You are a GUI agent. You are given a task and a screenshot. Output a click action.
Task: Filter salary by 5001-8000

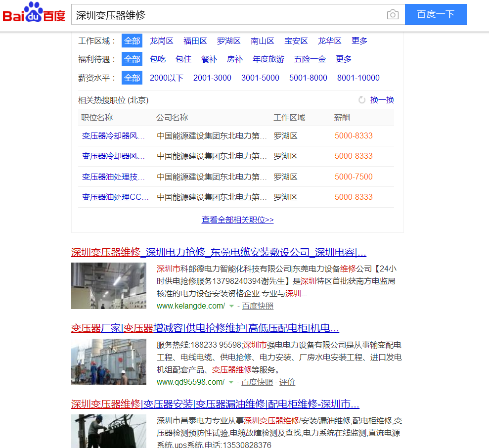308,78
